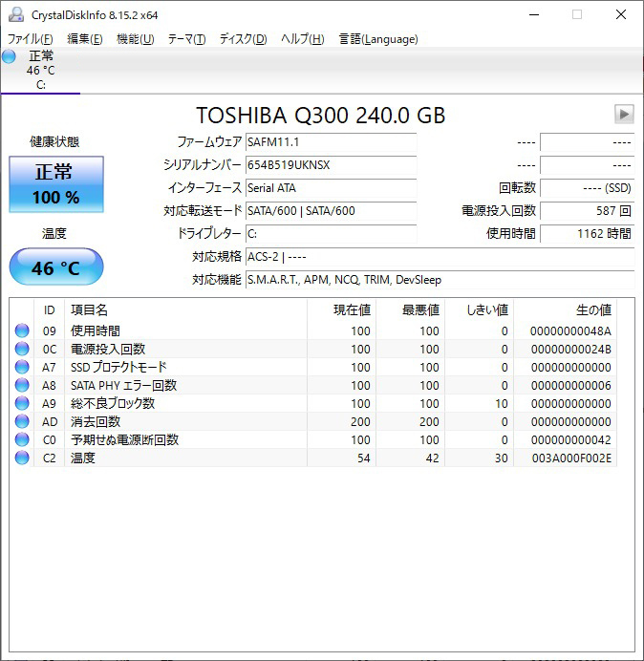Click the features field S.M.A.R.T., APM, NCQ
Image resolution: width=644 pixels, height=661 pixels.
pyautogui.click(x=440, y=280)
